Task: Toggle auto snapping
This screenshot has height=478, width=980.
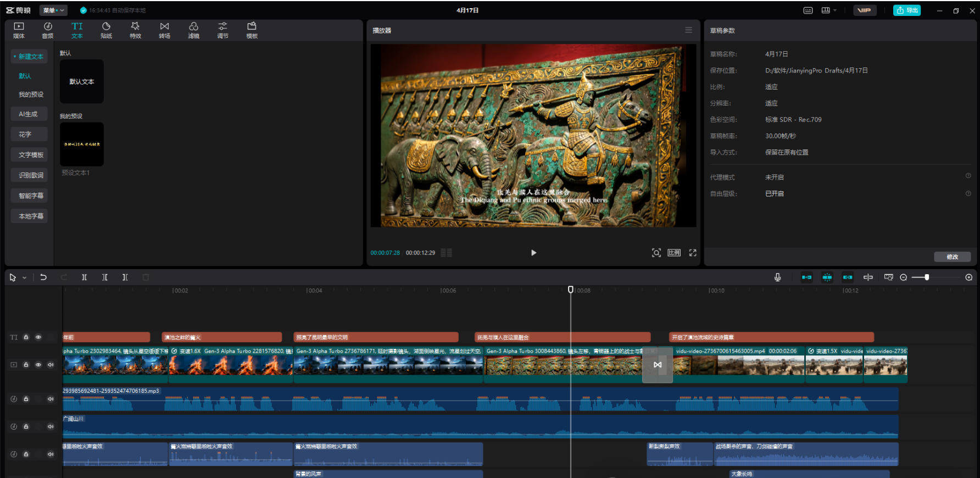Action: click(x=827, y=277)
